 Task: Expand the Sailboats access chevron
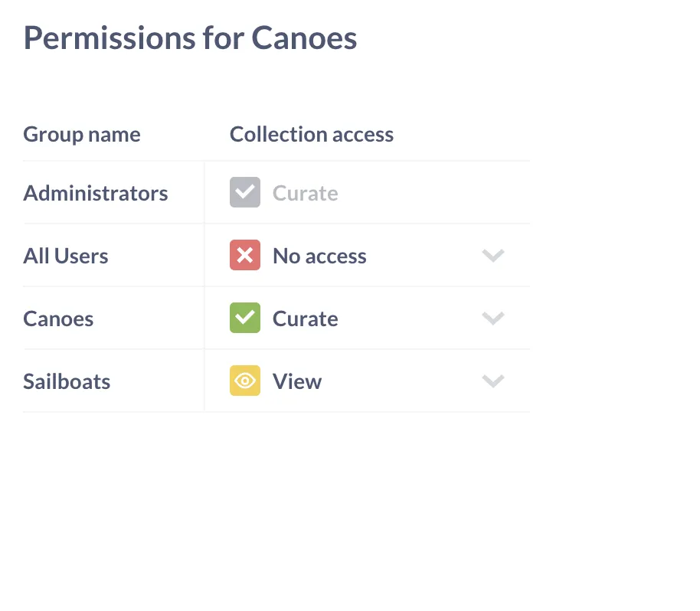click(x=492, y=381)
